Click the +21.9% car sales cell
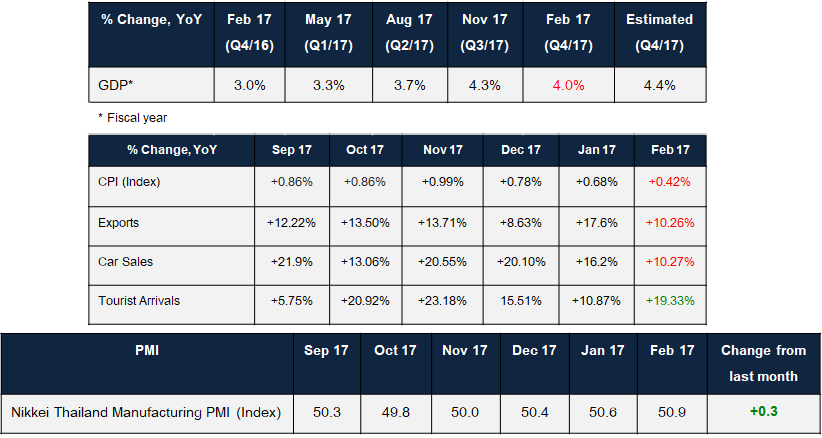 291,260
